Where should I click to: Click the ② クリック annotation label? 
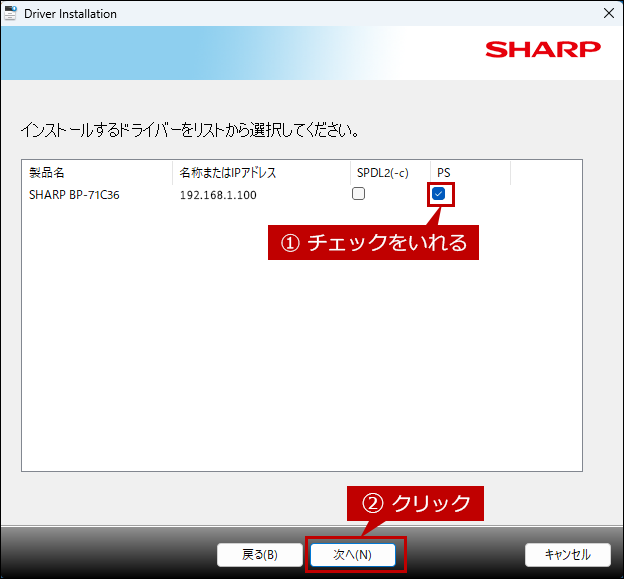[x=415, y=504]
